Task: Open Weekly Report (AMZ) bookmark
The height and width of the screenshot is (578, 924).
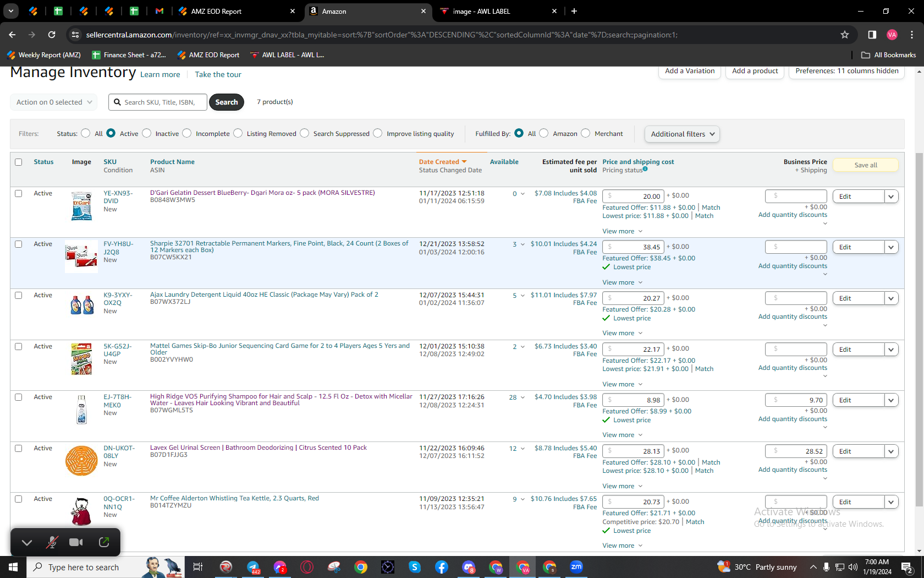Action: pyautogui.click(x=44, y=55)
